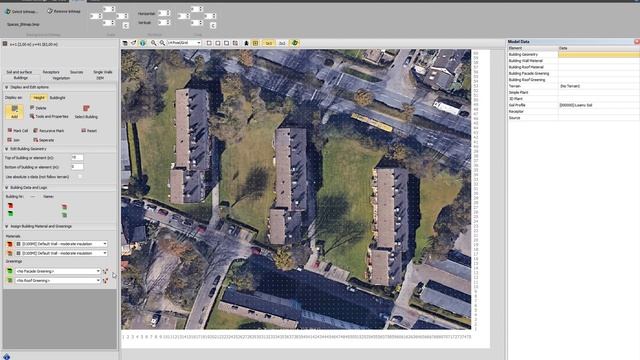This screenshot has height=360, width=640.
Task: Collapse Display and Edit options section
Action: click(7, 87)
